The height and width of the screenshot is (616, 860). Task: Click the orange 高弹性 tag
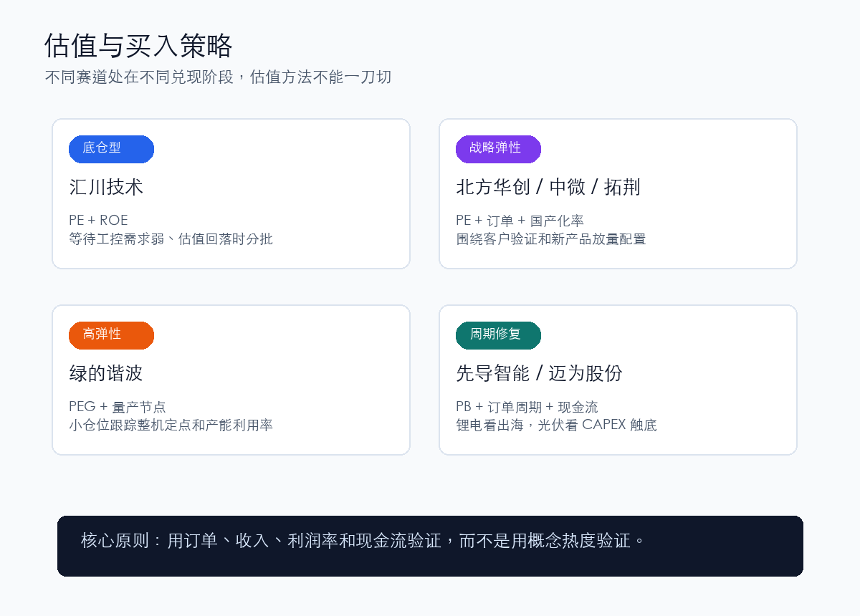tap(111, 335)
